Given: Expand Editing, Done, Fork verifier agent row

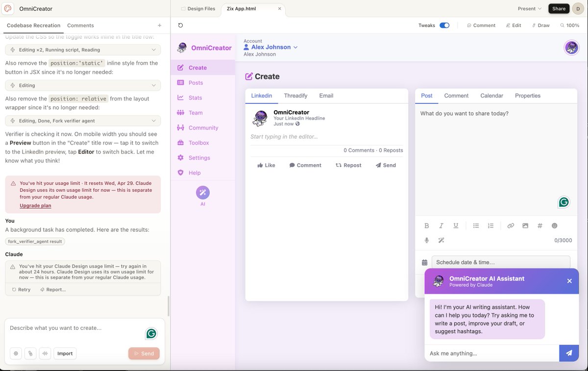Looking at the screenshot, I should [x=83, y=121].
